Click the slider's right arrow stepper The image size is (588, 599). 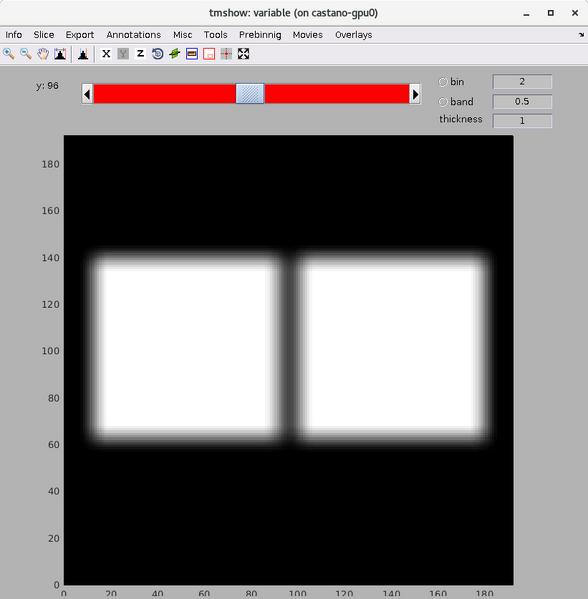tap(415, 94)
